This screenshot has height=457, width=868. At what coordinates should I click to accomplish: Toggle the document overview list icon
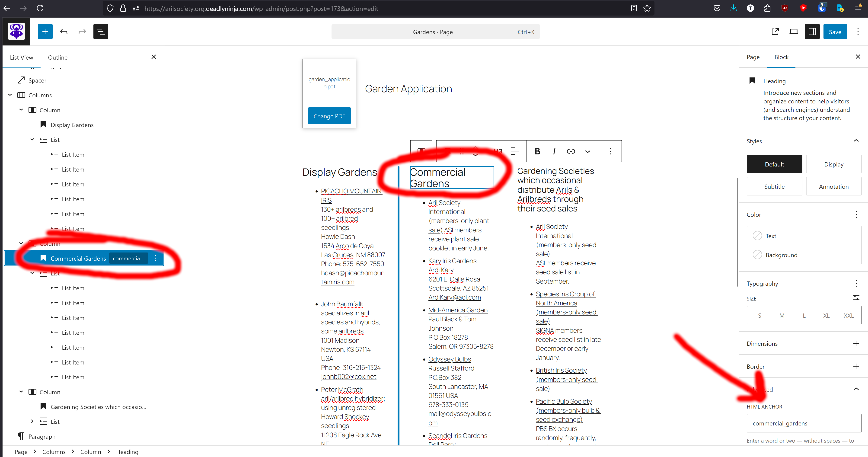click(100, 32)
